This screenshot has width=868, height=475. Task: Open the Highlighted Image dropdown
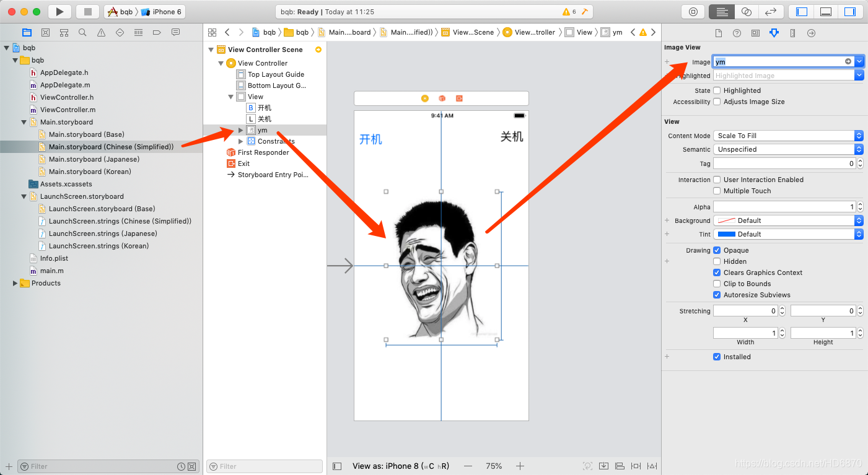(859, 75)
